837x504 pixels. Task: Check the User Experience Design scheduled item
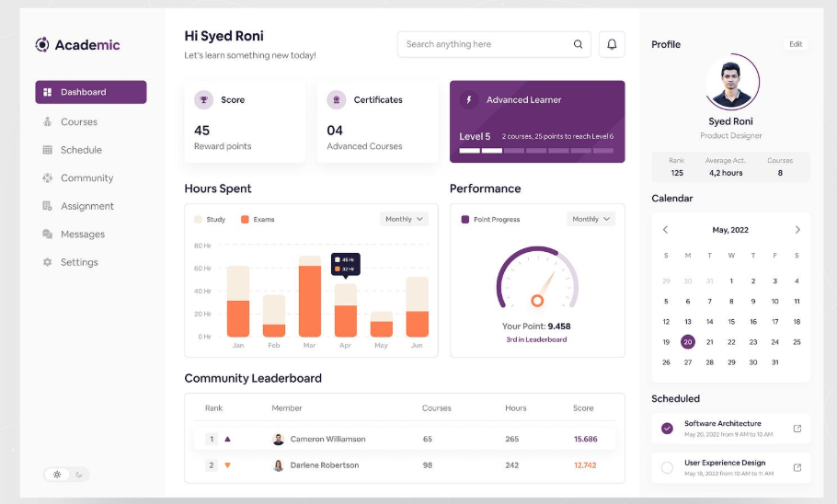tap(667, 468)
